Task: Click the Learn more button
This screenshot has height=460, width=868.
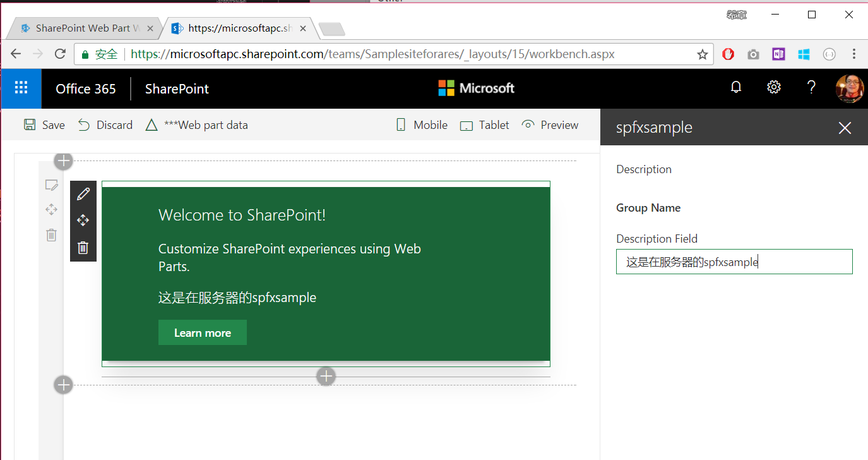Action: [202, 332]
